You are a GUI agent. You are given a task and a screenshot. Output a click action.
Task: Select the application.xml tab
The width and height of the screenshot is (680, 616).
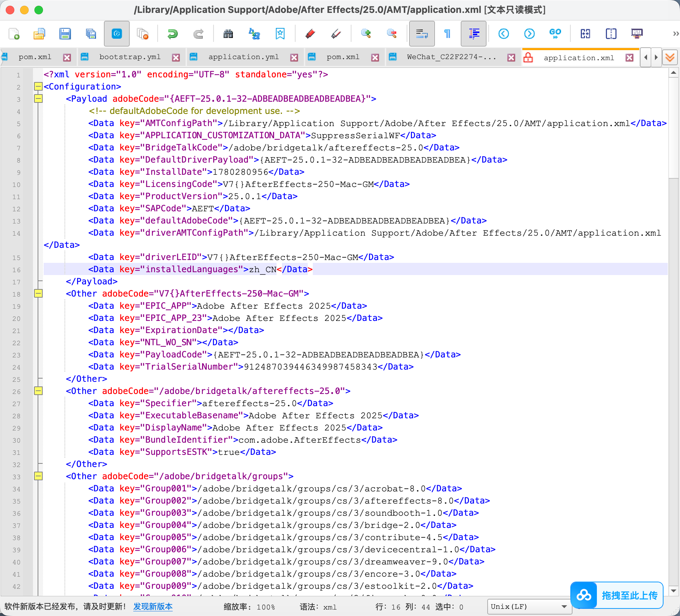tap(579, 58)
